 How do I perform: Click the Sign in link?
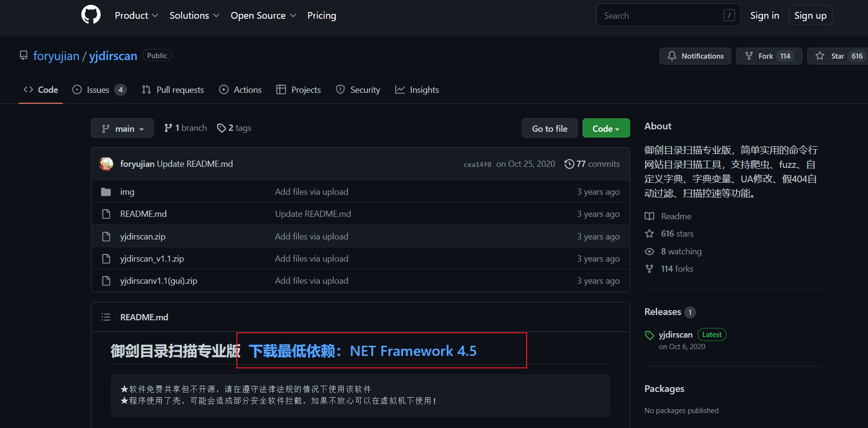(x=764, y=15)
